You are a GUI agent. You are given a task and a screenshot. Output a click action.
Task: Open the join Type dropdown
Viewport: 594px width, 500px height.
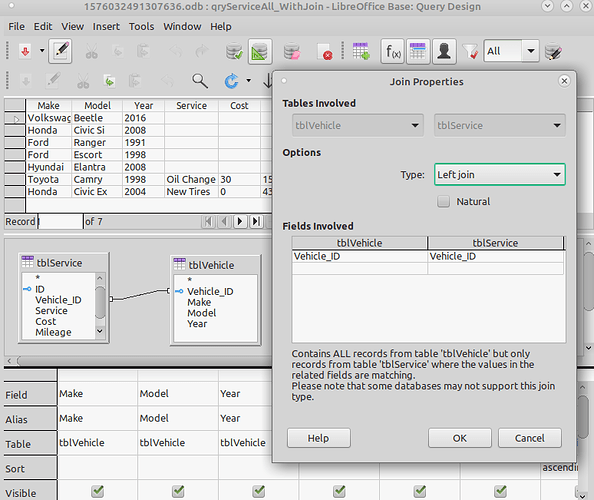coord(500,175)
